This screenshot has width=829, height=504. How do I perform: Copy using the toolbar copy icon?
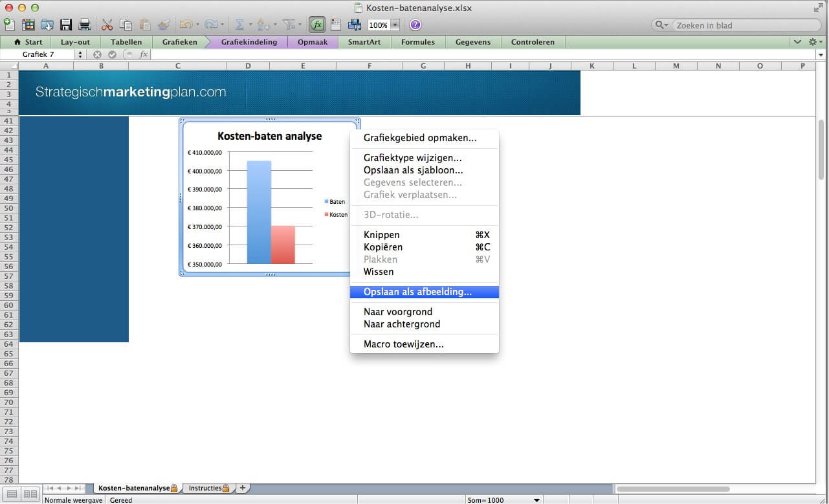126,25
